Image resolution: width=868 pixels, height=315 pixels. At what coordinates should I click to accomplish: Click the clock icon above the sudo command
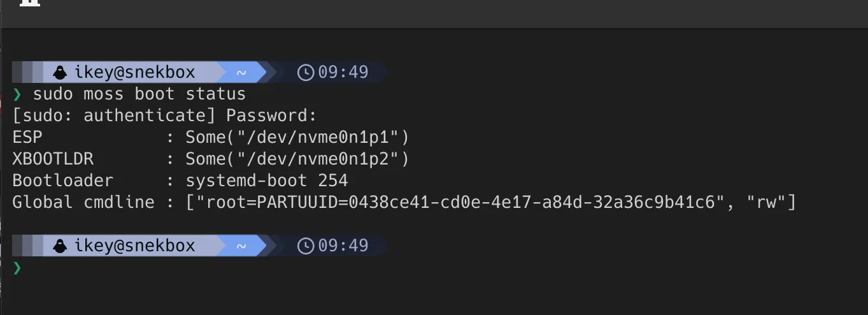(306, 73)
